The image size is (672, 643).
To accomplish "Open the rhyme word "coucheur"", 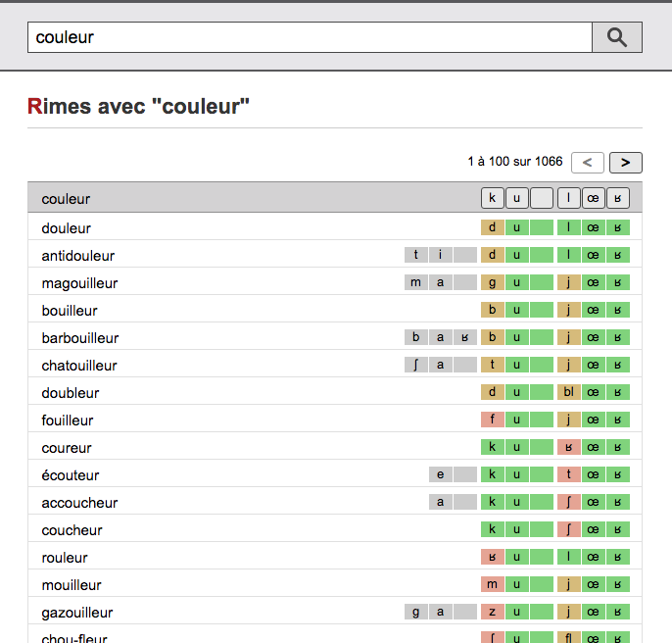I will click(x=72, y=530).
